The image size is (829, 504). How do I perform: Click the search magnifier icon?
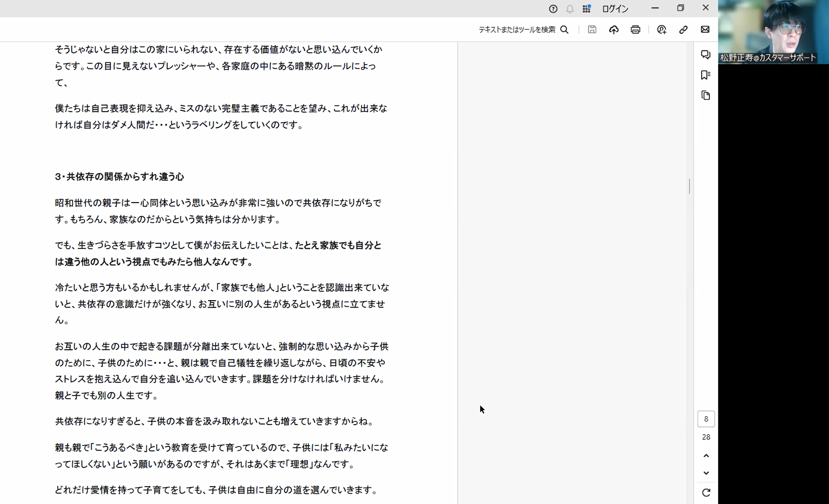[x=565, y=29]
